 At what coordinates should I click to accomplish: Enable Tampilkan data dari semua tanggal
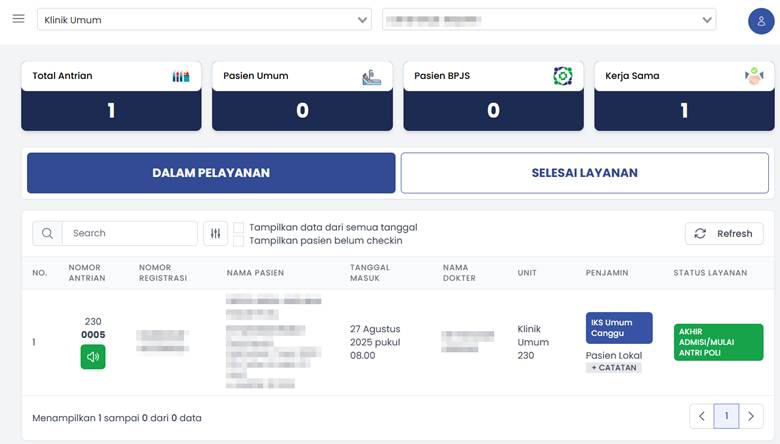[x=239, y=227]
